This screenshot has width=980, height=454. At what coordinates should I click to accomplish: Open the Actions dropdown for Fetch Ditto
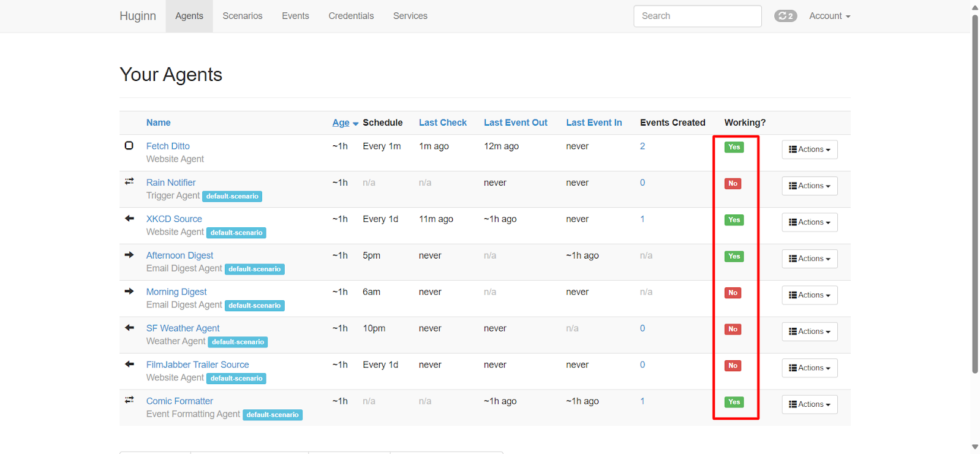tap(809, 149)
